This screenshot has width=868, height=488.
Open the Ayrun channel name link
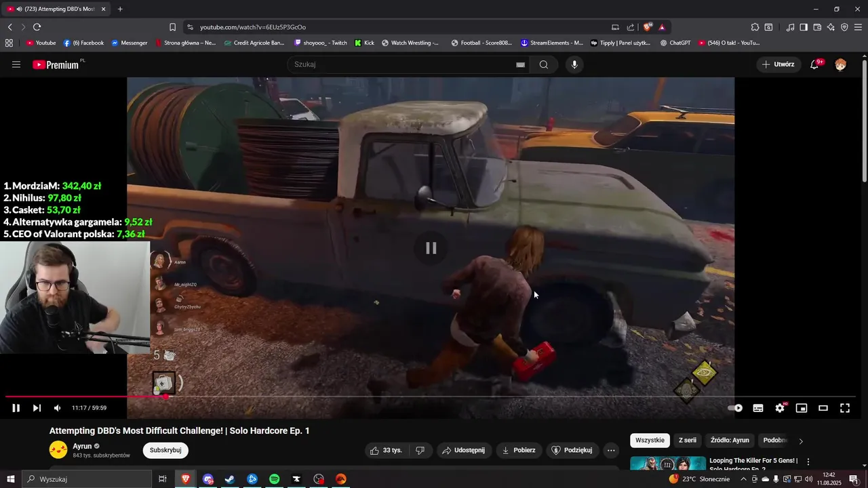82,446
